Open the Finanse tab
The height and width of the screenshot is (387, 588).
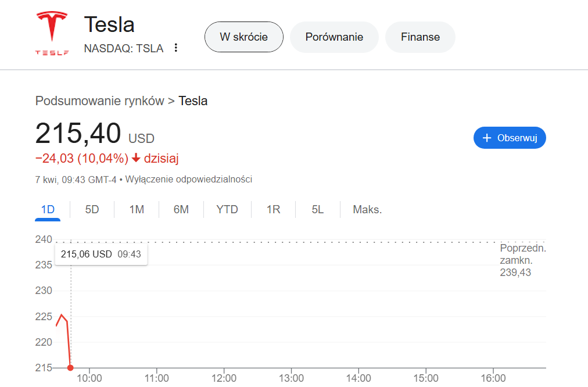pos(420,37)
